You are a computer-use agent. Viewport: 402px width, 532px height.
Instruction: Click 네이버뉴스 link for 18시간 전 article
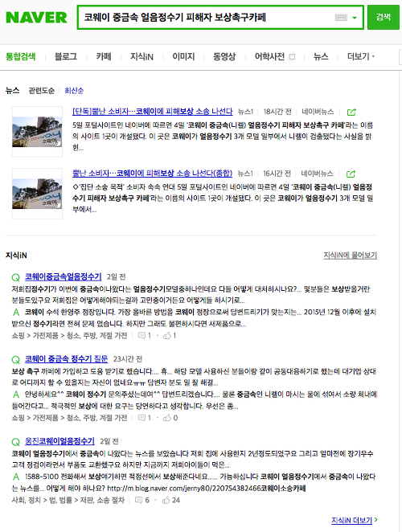(x=318, y=112)
